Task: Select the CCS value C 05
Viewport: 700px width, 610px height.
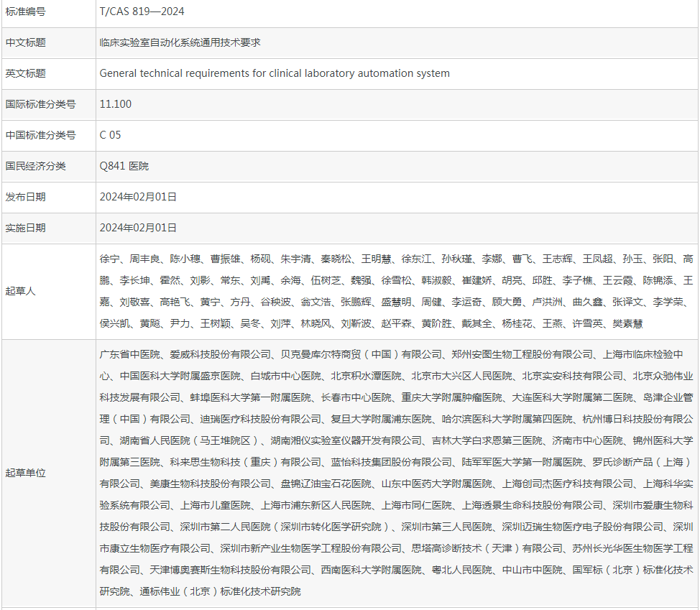Action: [110, 135]
